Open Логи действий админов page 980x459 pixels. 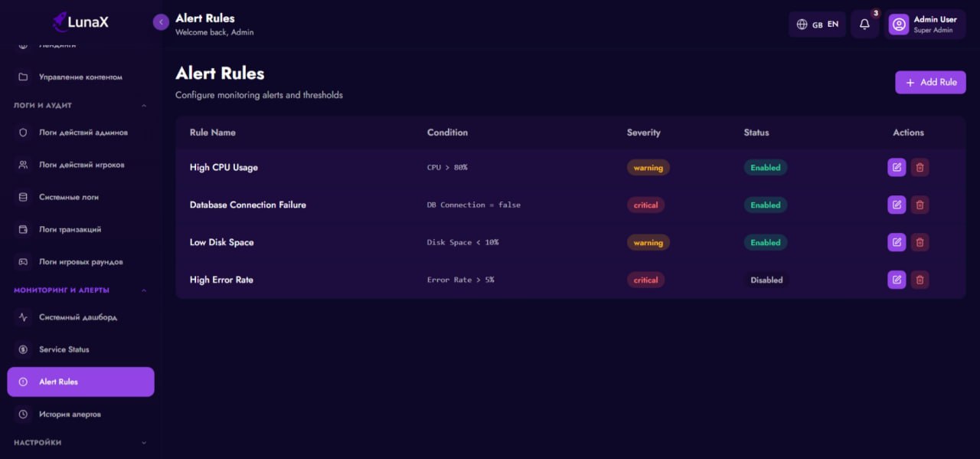pos(80,133)
